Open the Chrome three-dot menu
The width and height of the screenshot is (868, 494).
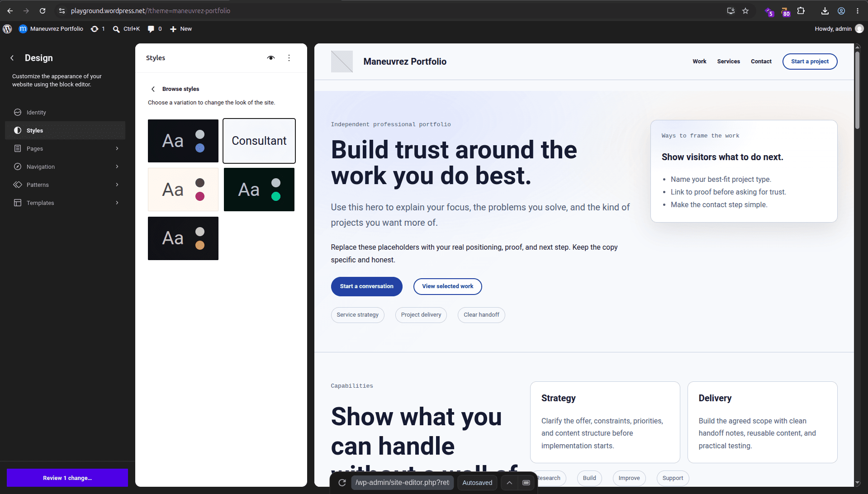(858, 11)
